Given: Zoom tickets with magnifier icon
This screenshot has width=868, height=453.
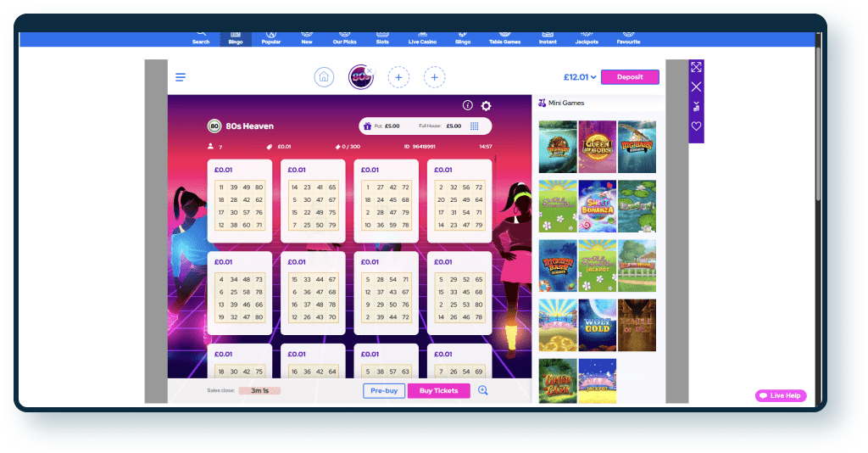Looking at the screenshot, I should point(483,391).
